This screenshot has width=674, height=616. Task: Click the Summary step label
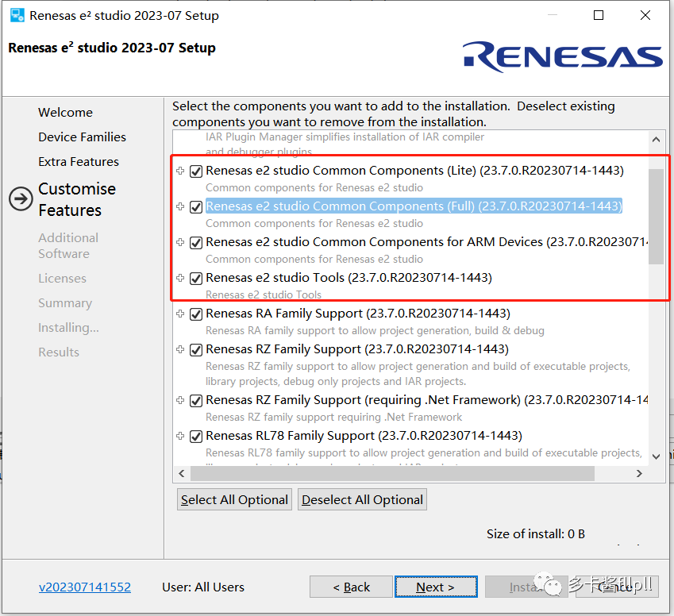tap(65, 303)
